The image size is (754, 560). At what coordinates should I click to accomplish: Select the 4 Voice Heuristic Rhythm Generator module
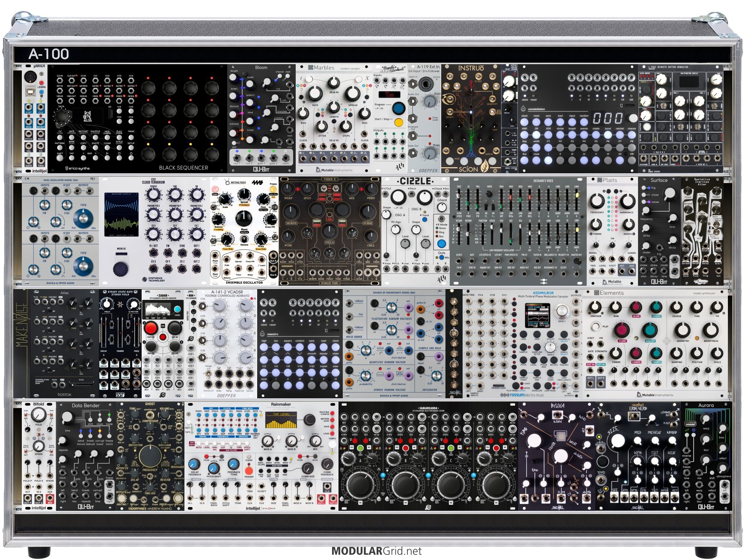pyautogui.click(x=680, y=119)
